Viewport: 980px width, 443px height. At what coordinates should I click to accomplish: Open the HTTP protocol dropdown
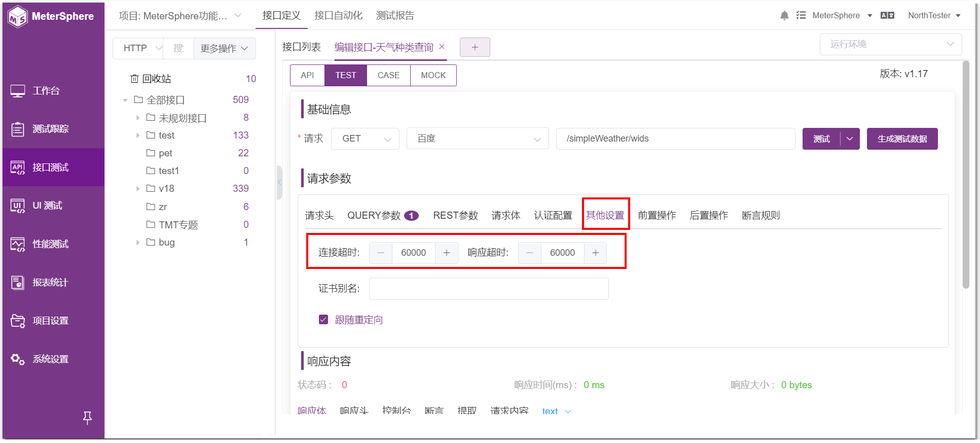[138, 48]
